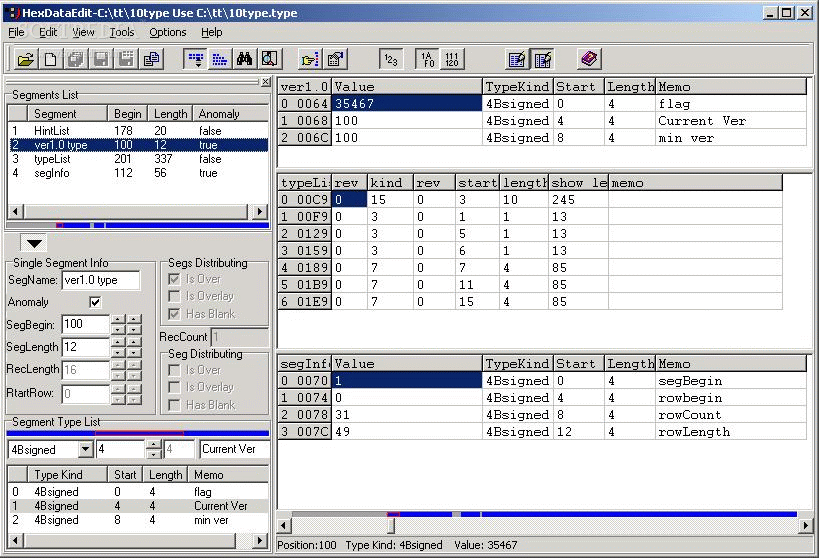Click left scroll arrow of main data scrollbar
Screen dimensions: 819x558
click(284, 526)
